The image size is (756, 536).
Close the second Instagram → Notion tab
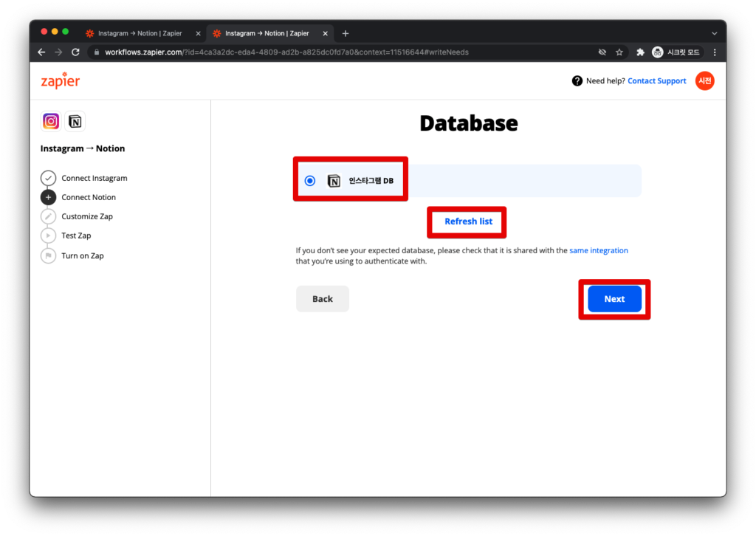(x=325, y=33)
